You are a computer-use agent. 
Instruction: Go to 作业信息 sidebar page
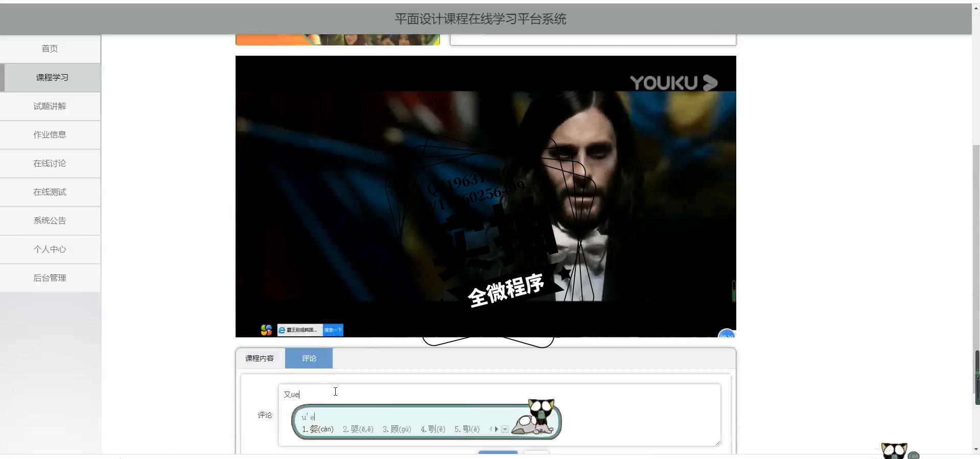[50, 134]
